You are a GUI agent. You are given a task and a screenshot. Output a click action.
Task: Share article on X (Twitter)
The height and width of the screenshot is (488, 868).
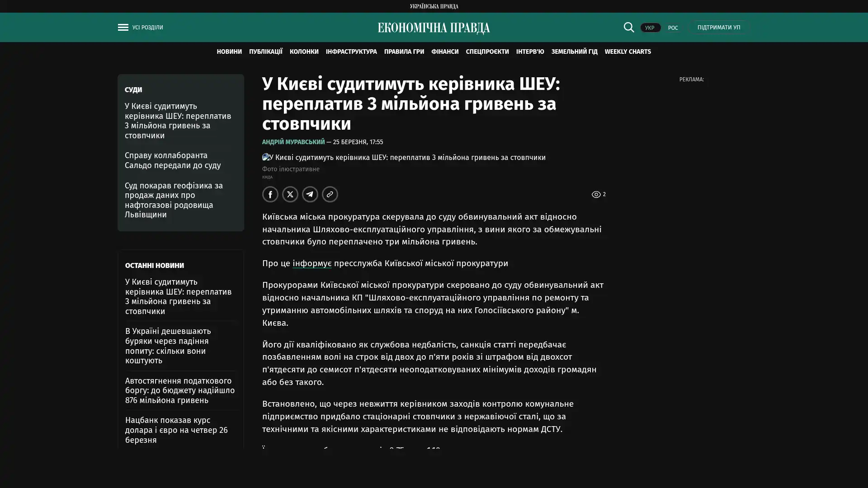[290, 194]
